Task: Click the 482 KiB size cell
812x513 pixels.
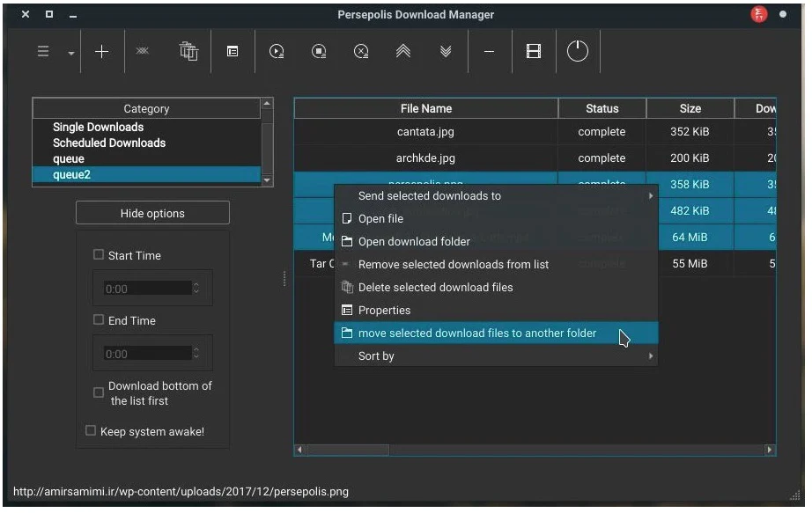Action: coord(690,211)
